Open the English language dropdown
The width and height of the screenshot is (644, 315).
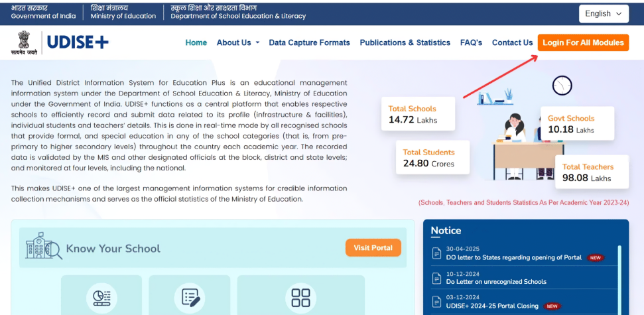pyautogui.click(x=603, y=13)
